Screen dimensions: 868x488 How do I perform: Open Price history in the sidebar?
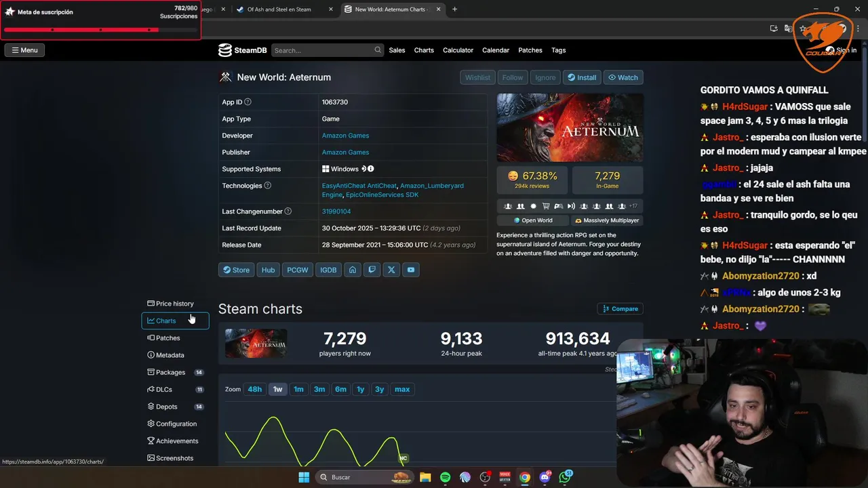coord(175,304)
